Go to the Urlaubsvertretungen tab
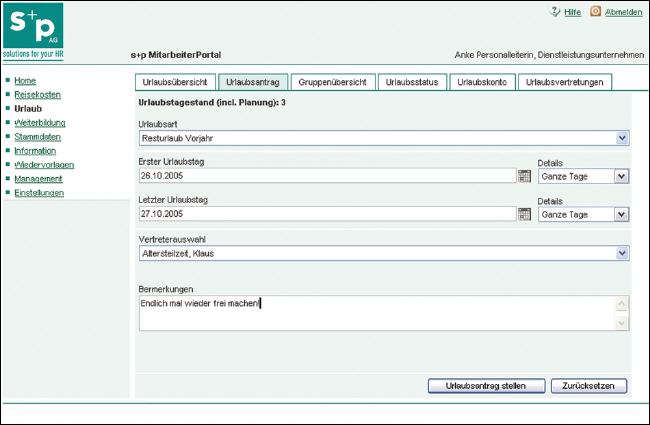This screenshot has width=650, height=425. click(x=564, y=82)
